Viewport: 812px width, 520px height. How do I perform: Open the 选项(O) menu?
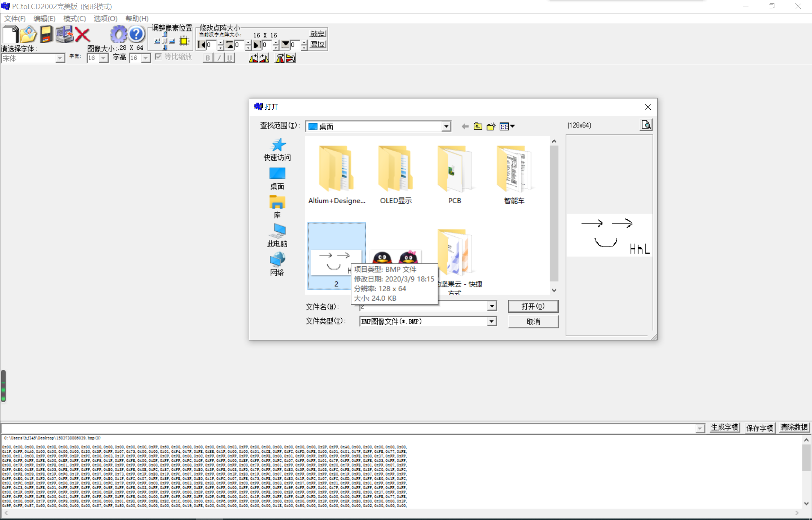pos(105,18)
